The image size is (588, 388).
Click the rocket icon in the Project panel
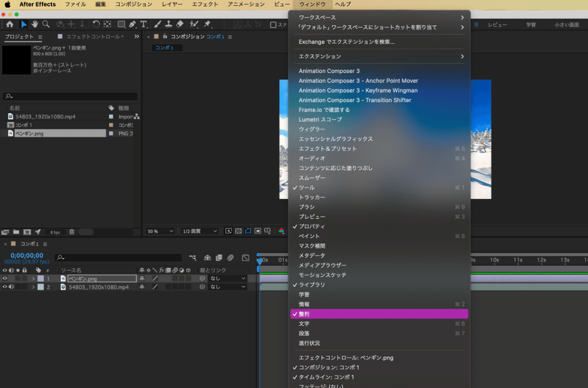[38, 232]
